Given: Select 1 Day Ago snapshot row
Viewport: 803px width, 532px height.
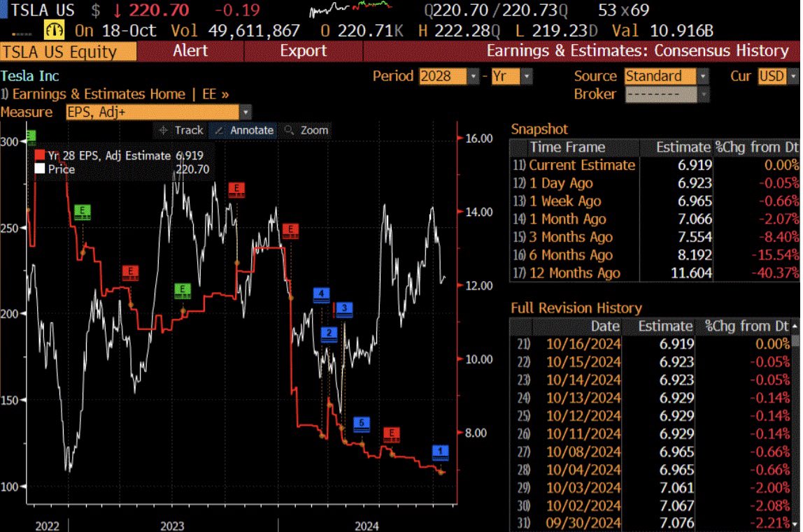Looking at the screenshot, I should 655,183.
